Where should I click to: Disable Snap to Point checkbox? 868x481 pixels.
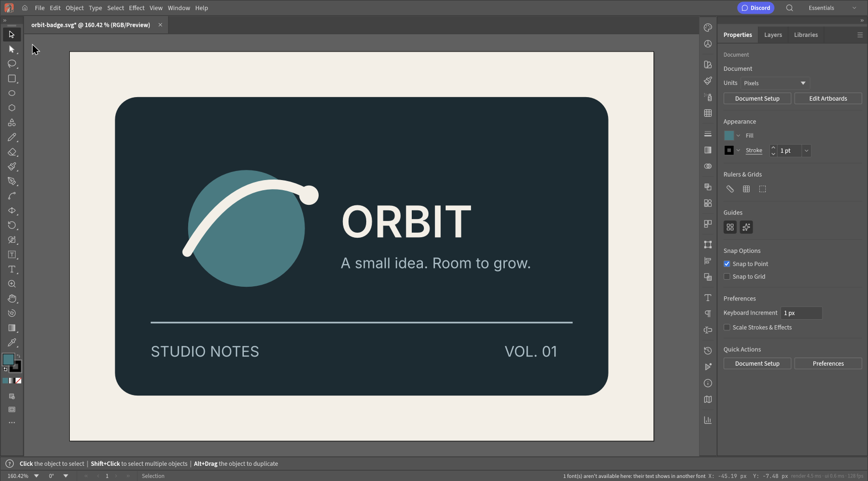[727, 264]
